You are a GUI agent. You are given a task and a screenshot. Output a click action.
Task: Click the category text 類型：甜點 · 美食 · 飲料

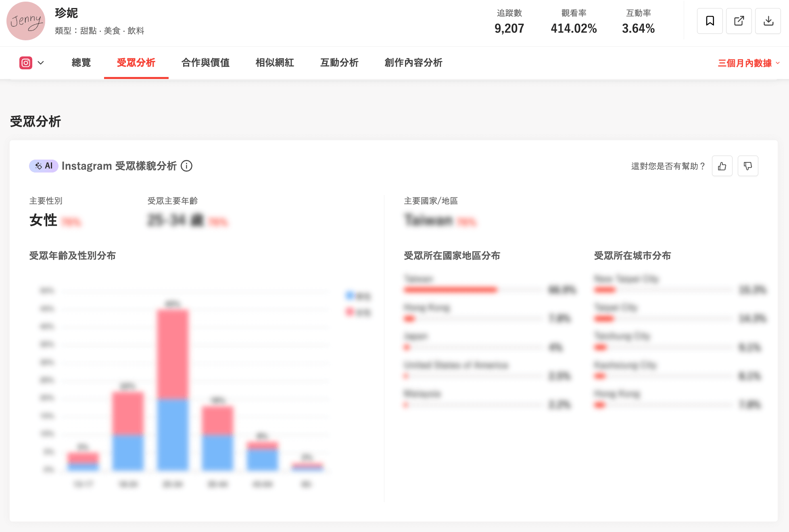coord(100,31)
